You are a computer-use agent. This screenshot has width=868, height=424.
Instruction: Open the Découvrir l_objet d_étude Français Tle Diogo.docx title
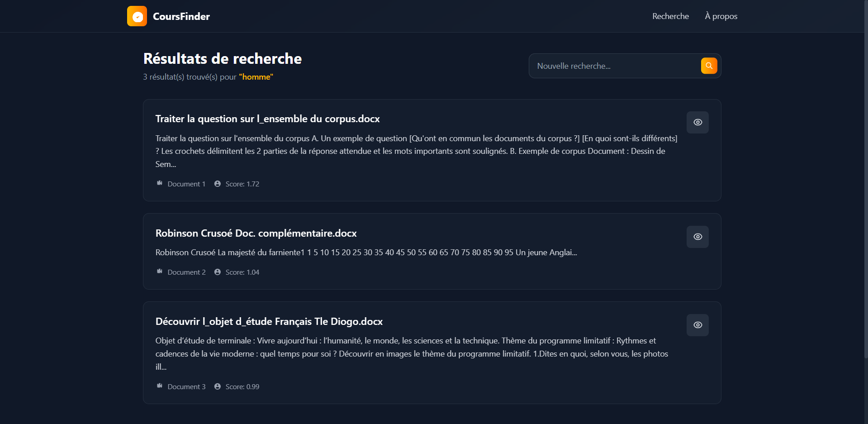point(269,322)
